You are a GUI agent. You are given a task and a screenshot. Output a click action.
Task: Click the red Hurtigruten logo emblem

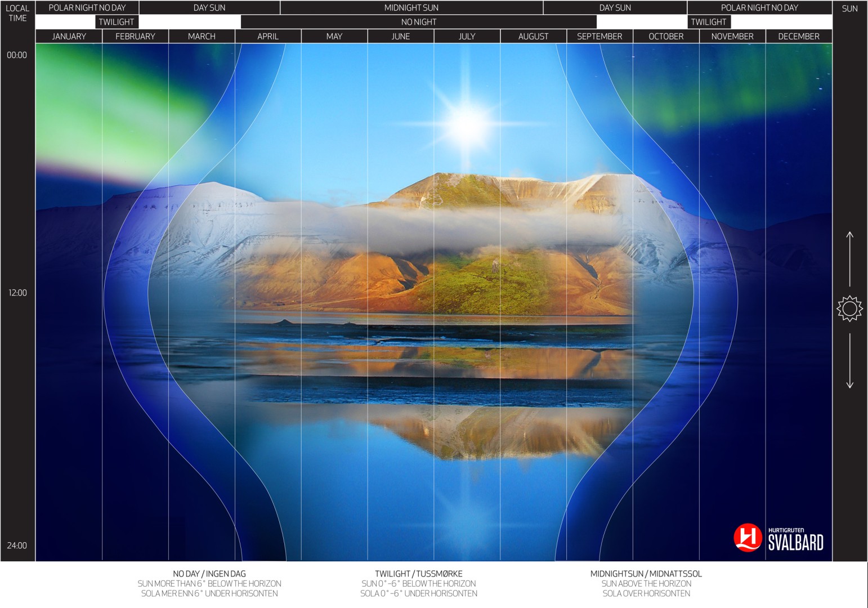[748, 538]
